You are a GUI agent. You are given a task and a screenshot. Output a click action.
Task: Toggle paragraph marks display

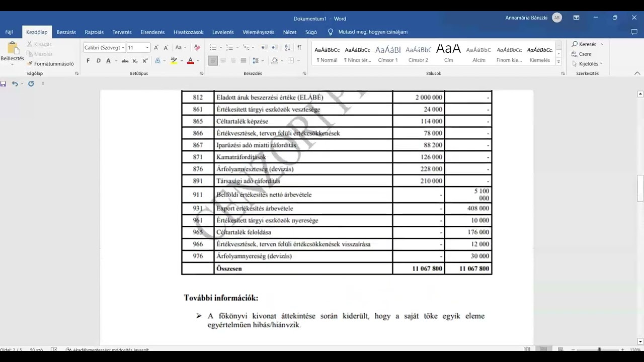tap(299, 48)
